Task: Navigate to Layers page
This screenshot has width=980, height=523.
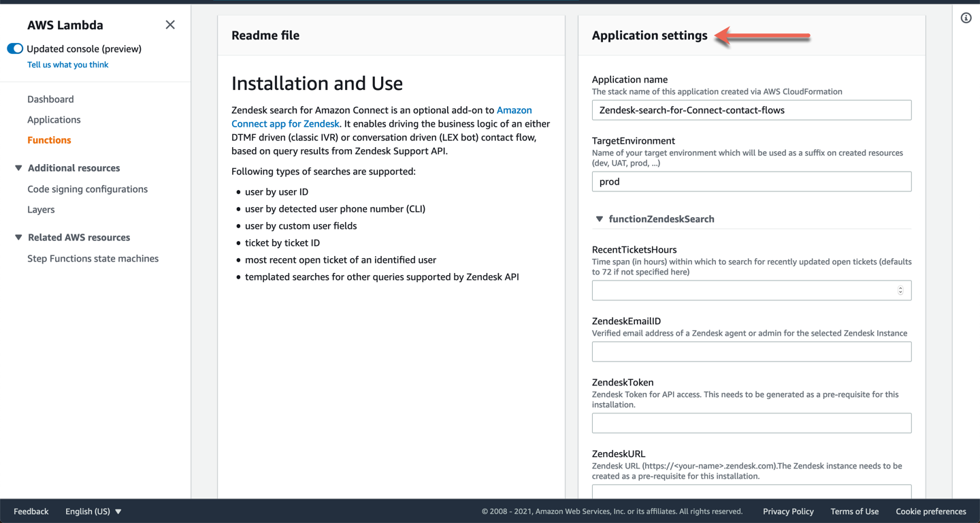Action: pos(41,210)
